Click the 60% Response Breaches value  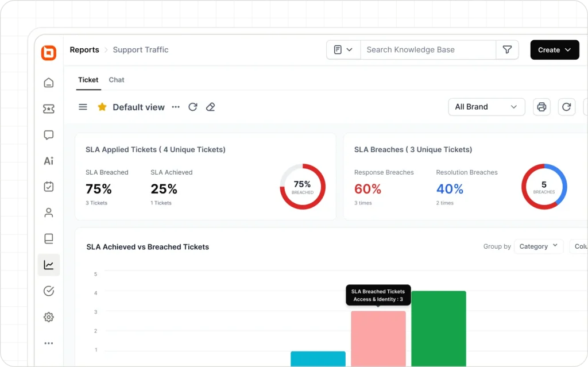click(x=368, y=189)
